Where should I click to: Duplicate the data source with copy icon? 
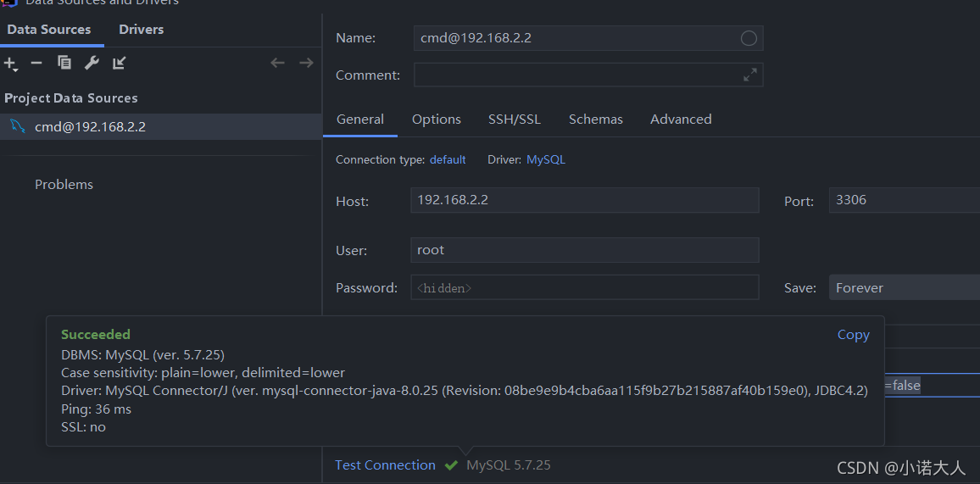pos(64,63)
